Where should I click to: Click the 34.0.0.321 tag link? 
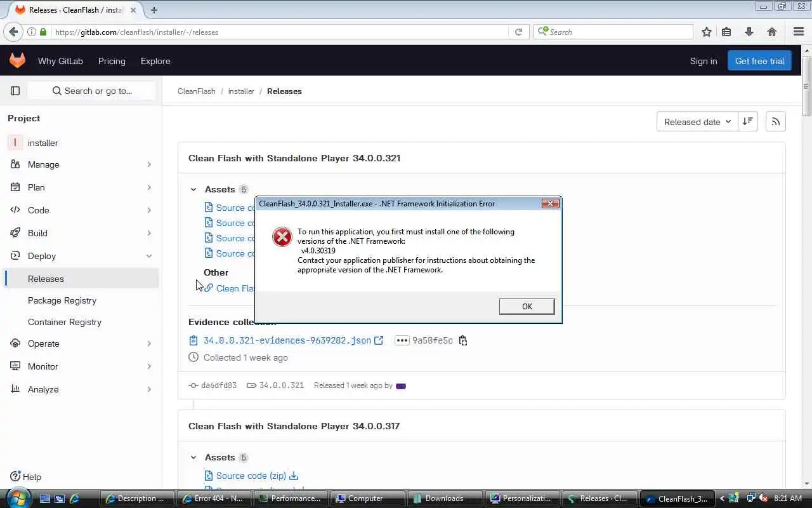tap(281, 385)
